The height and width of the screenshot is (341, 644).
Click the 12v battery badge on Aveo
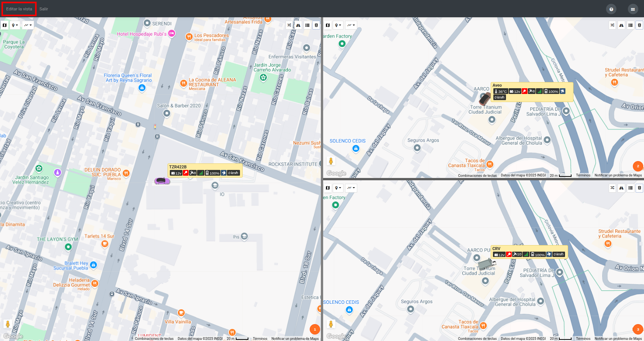pos(515,91)
